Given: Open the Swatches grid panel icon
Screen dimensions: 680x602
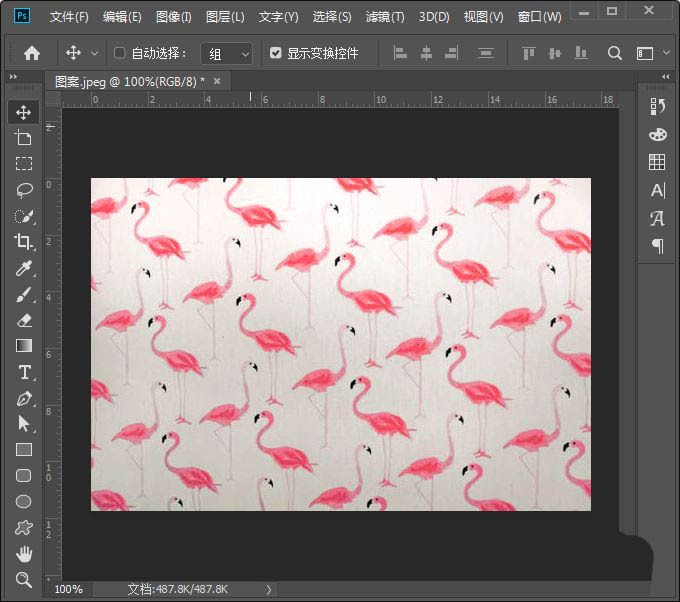Looking at the screenshot, I should [657, 162].
